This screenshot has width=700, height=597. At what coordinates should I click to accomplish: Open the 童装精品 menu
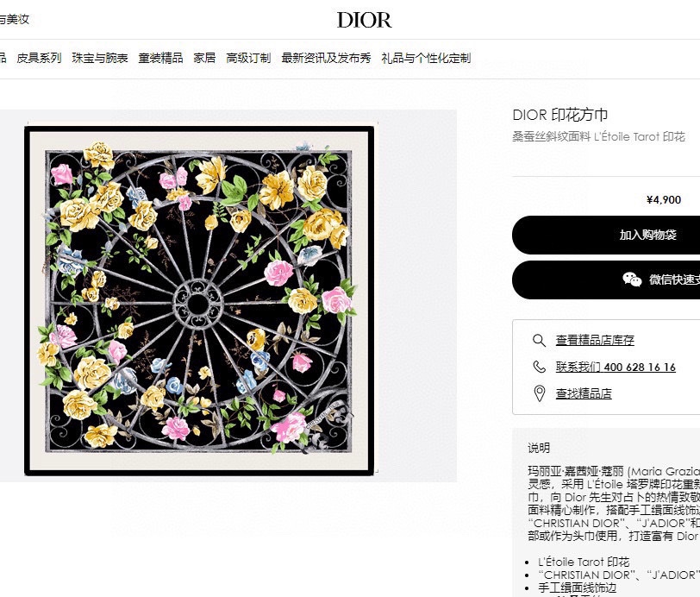pos(160,58)
